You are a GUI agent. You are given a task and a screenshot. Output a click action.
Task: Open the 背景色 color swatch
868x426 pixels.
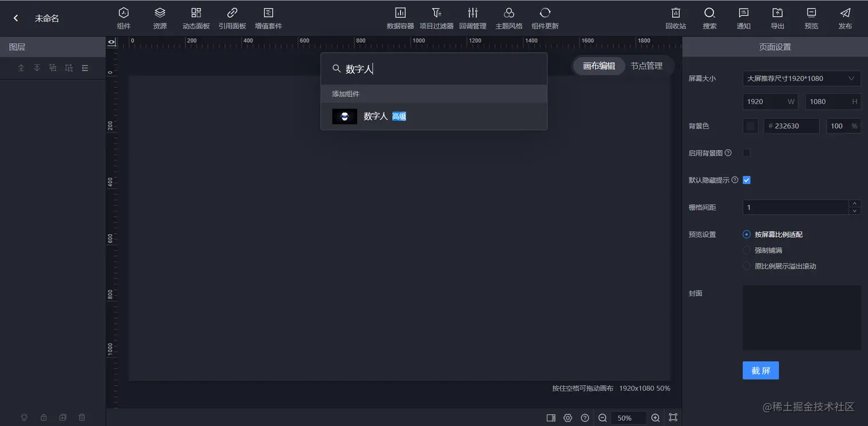click(750, 126)
